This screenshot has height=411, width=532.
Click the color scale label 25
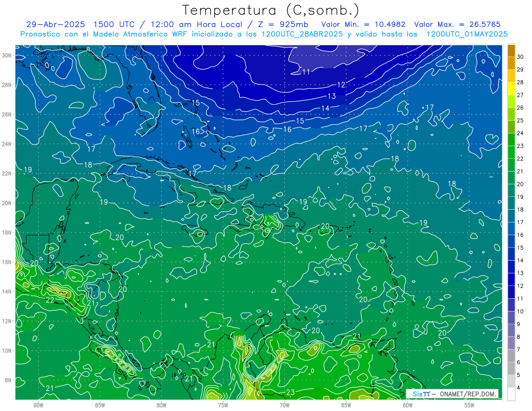coord(520,120)
